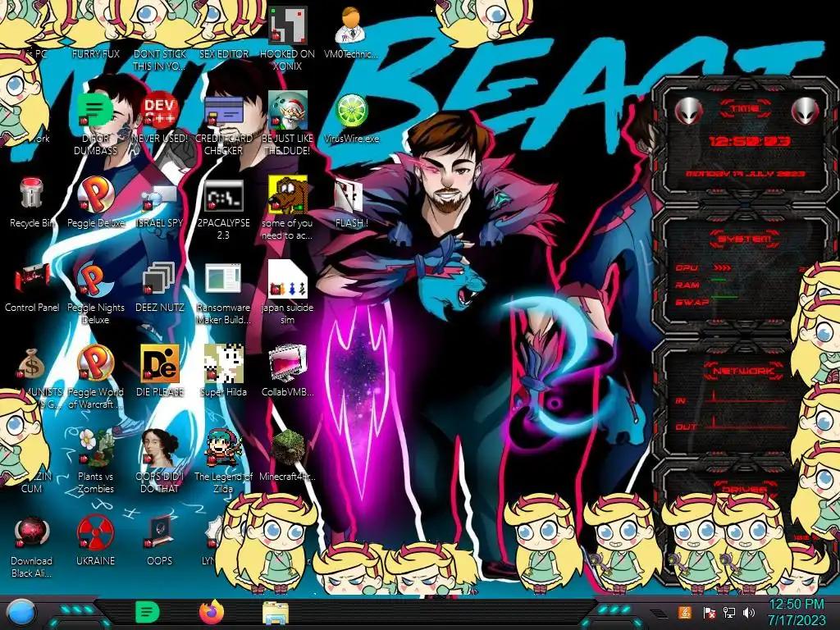Click left alien head on TIME widget
Screen dimensions: 840x630
tap(689, 112)
